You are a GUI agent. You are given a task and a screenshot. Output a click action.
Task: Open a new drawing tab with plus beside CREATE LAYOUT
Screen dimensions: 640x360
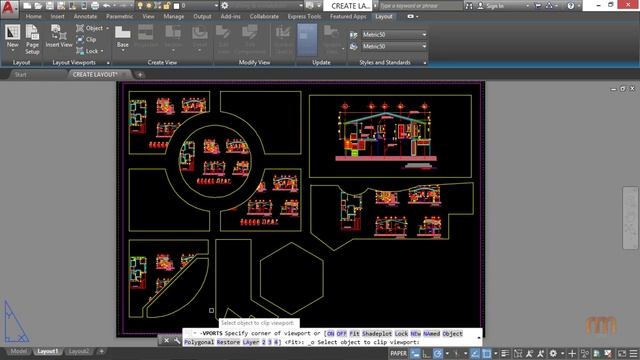140,75
